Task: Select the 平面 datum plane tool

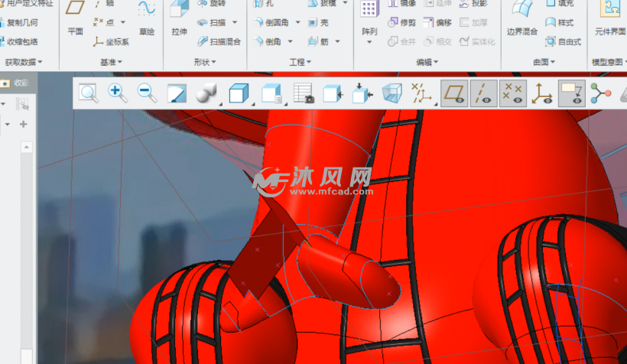Action: pyautogui.click(x=75, y=18)
